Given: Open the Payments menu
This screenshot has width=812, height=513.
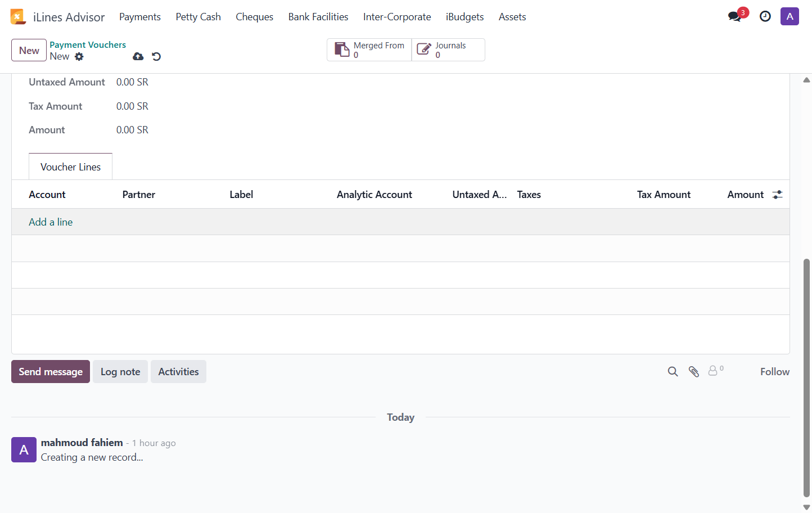Looking at the screenshot, I should [x=140, y=17].
